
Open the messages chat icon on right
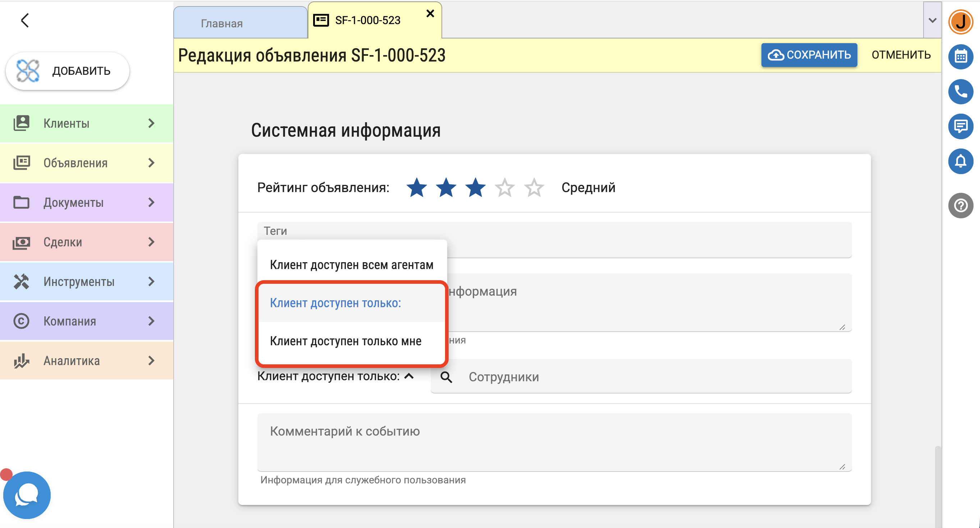[x=960, y=126]
